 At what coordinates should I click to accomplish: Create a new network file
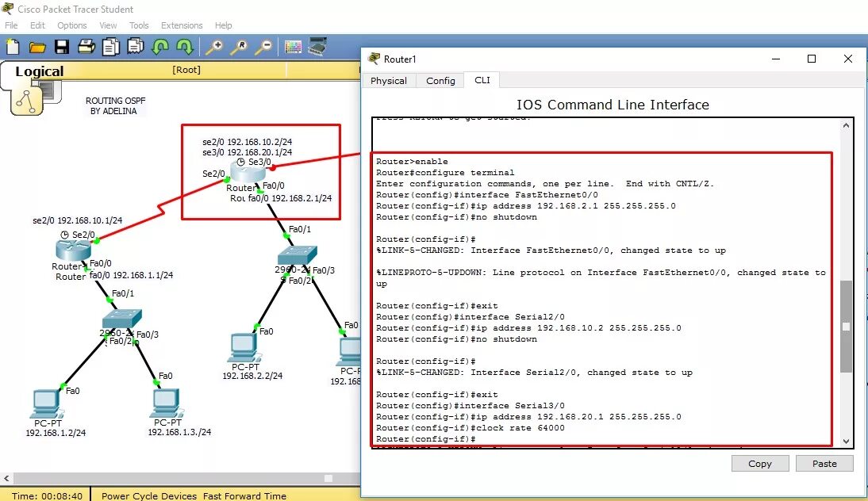pyautogui.click(x=12, y=47)
